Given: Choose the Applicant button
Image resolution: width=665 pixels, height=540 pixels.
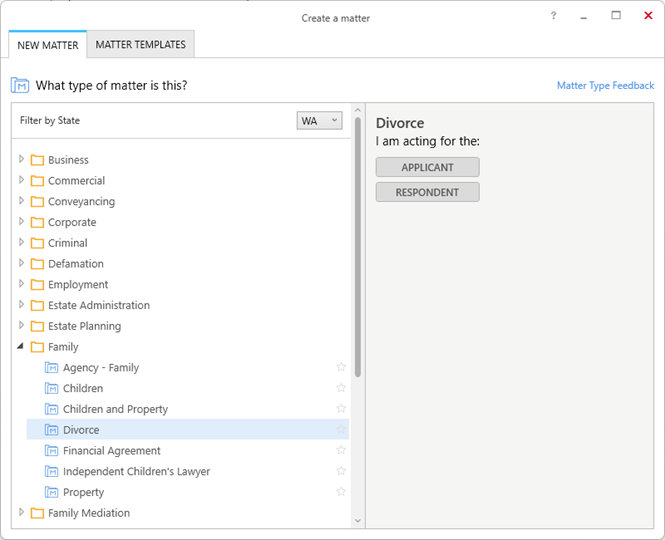Looking at the screenshot, I should click(x=428, y=167).
